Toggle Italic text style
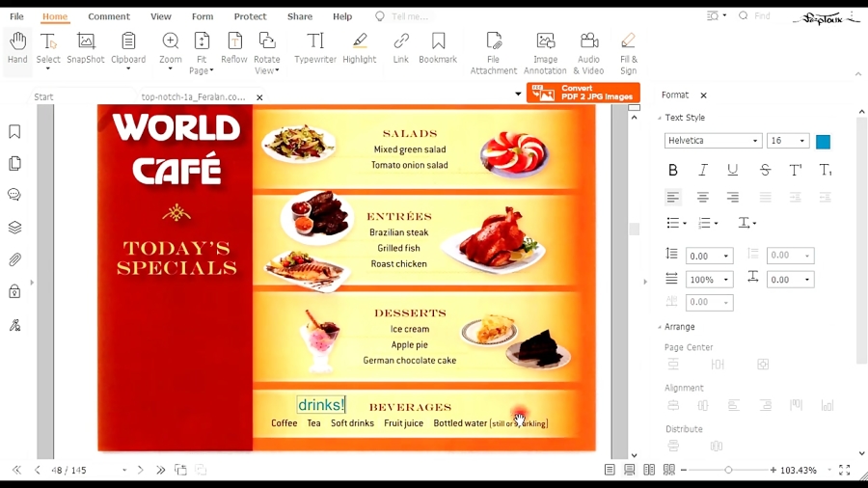868x488 pixels. click(x=703, y=170)
